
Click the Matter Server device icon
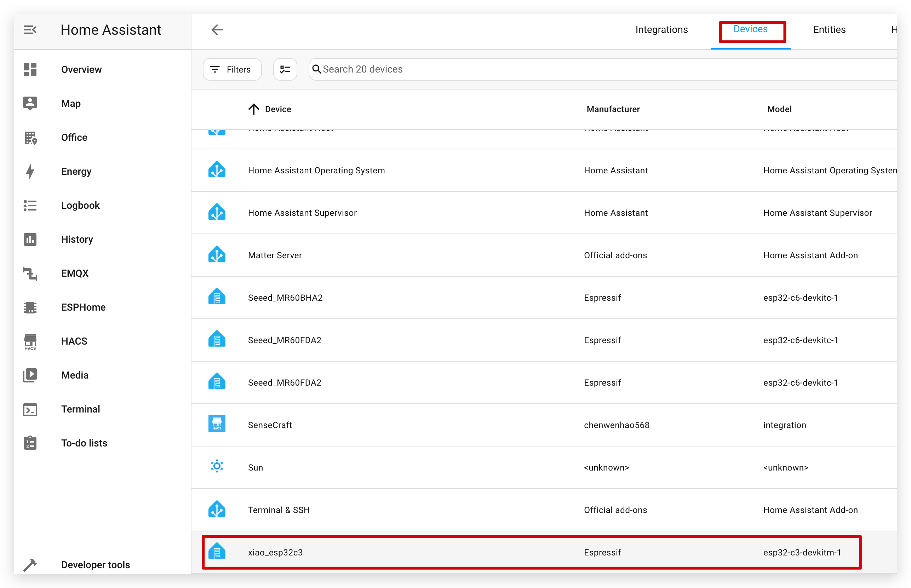pyautogui.click(x=217, y=255)
